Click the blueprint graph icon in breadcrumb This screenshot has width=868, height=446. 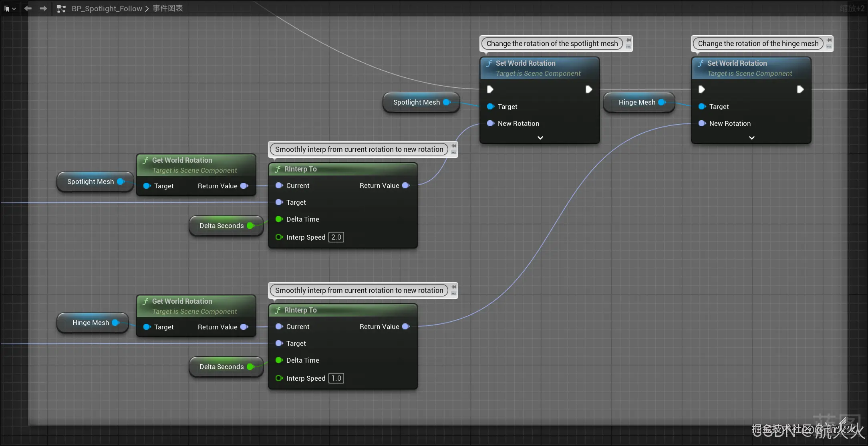[61, 8]
